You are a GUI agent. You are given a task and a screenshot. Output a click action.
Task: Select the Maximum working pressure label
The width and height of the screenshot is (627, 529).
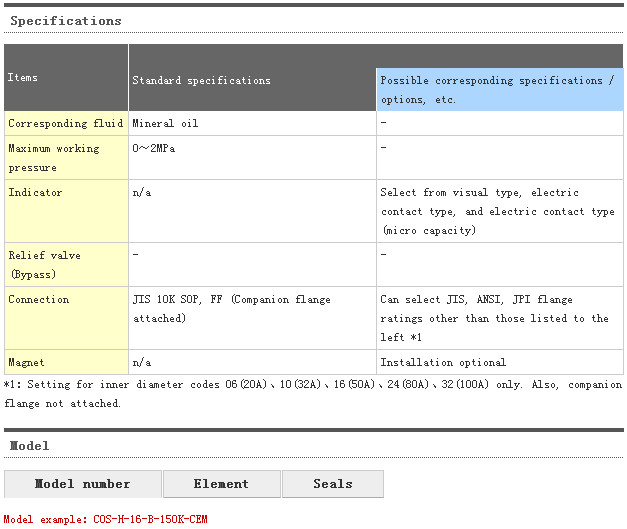tap(54, 158)
